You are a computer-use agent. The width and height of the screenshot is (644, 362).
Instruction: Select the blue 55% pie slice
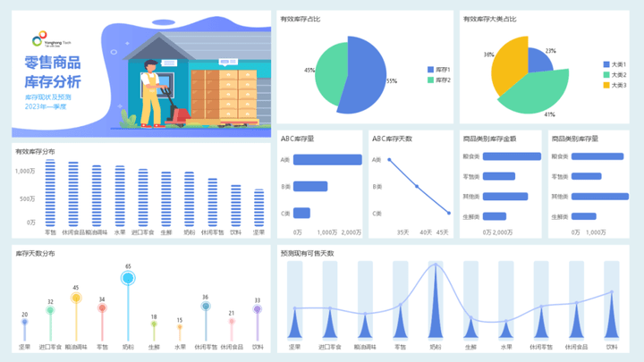click(x=366, y=76)
